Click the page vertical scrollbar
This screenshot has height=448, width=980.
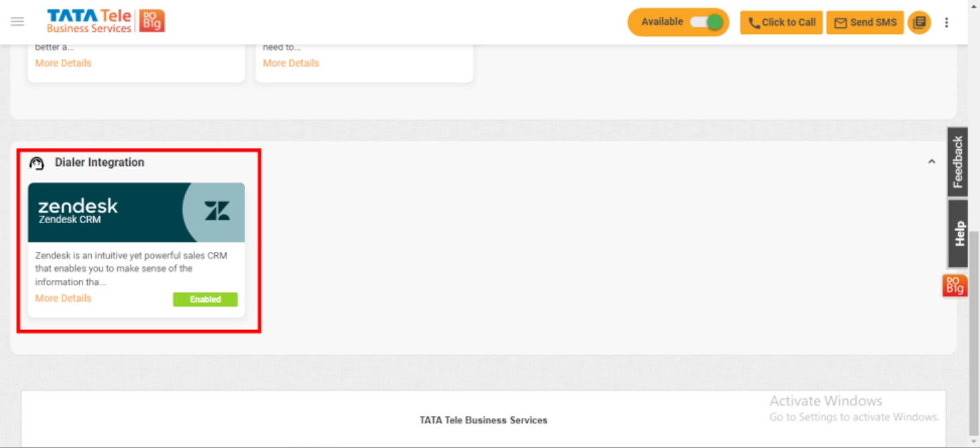point(974,333)
